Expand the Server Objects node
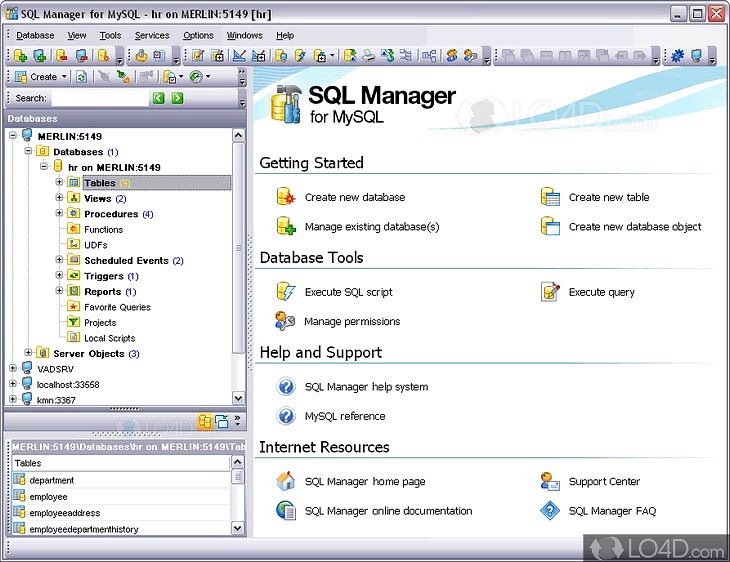Image resolution: width=730 pixels, height=562 pixels. click(28, 353)
